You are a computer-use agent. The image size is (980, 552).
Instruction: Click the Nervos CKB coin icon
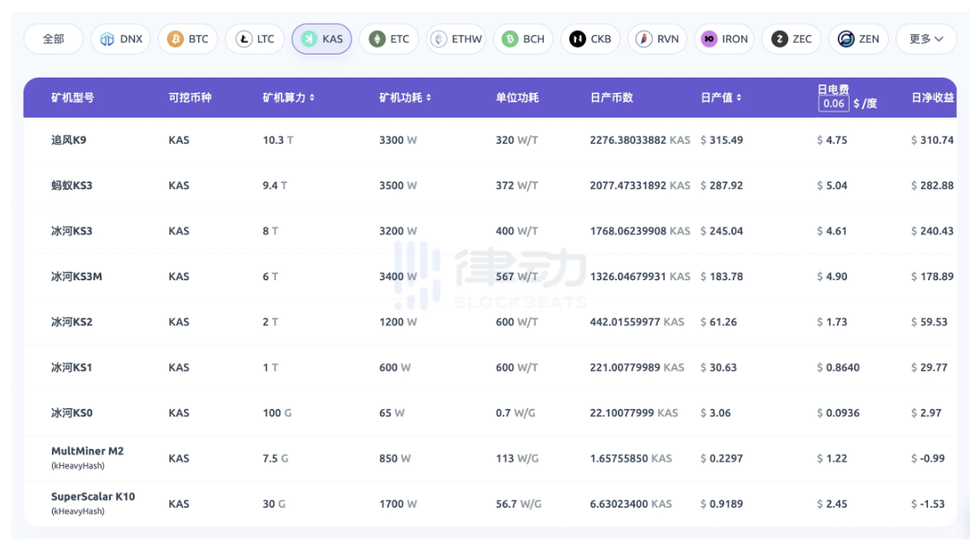tap(578, 39)
